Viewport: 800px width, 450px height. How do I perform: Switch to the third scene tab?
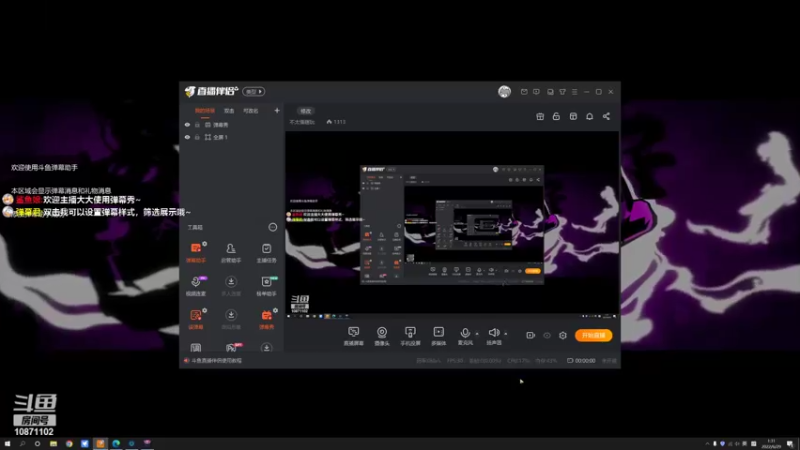251,111
